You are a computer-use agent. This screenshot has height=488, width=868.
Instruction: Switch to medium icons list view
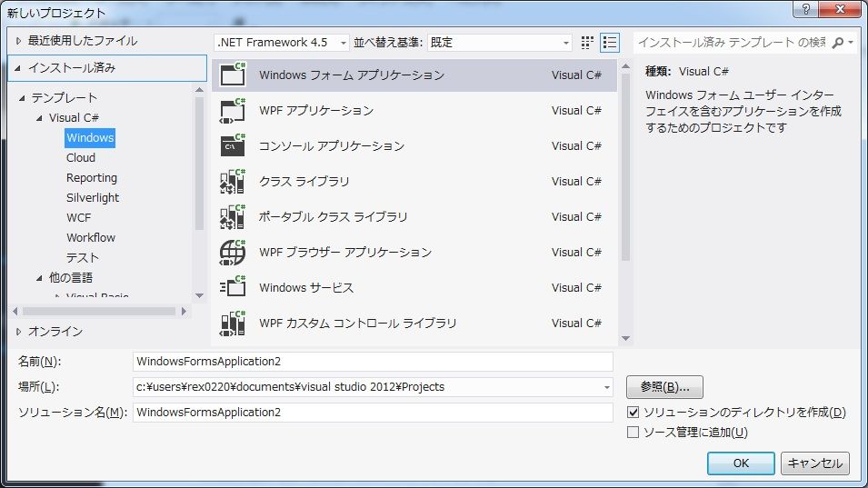point(610,43)
